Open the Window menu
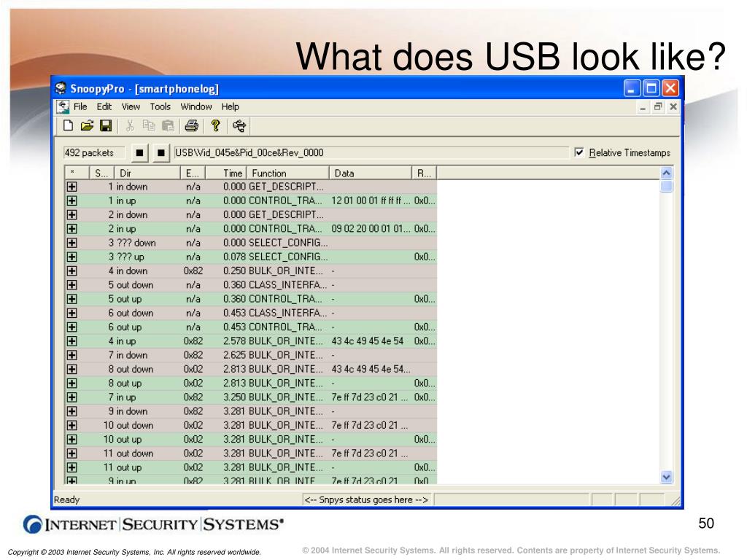The width and height of the screenshot is (747, 560). [196, 106]
